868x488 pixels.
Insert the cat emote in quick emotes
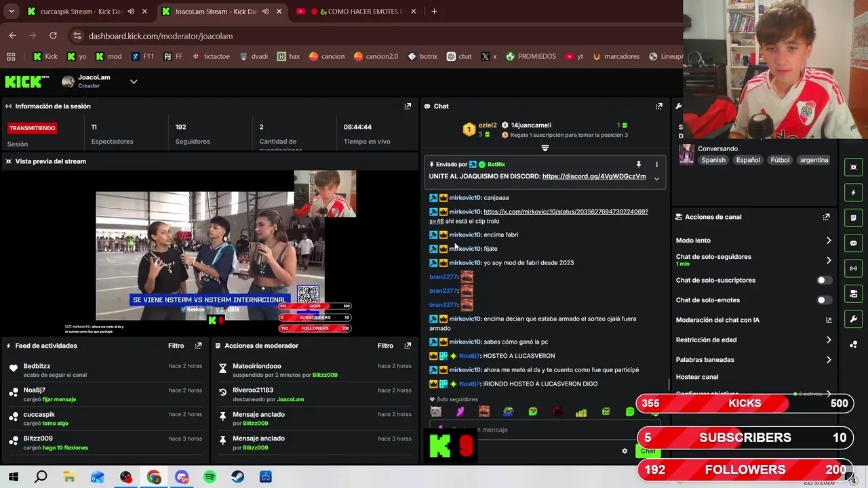pyautogui.click(x=435, y=411)
